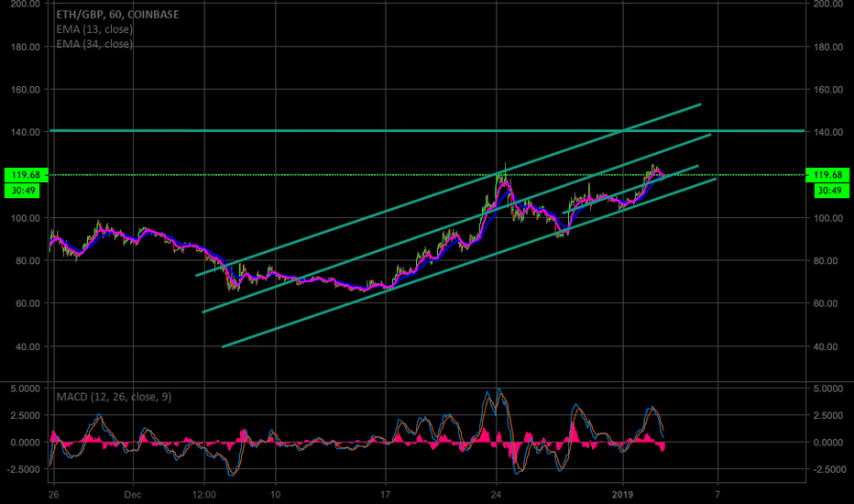The image size is (854, 504).
Task: Select the horizontal teal line at 140.00
Action: point(427,131)
